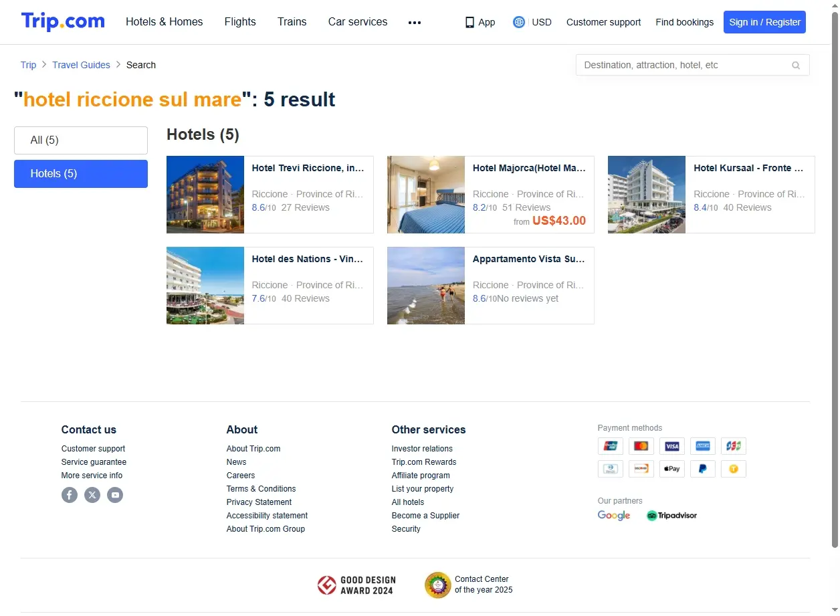
Task: Click the globe language icon
Action: pyautogui.click(x=519, y=22)
